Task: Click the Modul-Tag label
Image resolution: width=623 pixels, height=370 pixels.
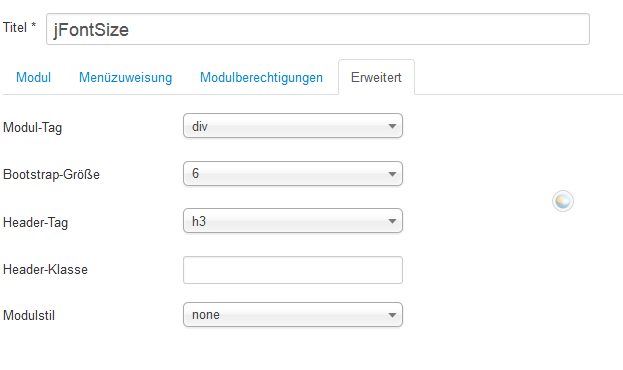Action: (33, 128)
